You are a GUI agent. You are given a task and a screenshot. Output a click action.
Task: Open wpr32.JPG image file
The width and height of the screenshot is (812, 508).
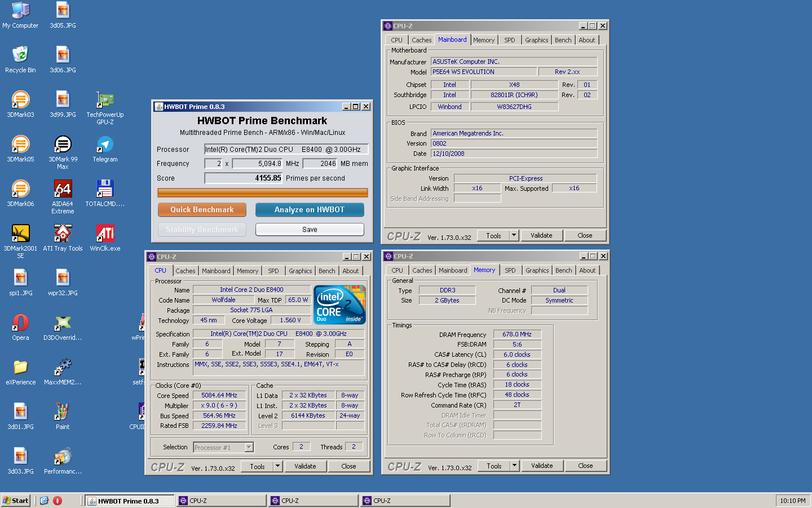63,283
